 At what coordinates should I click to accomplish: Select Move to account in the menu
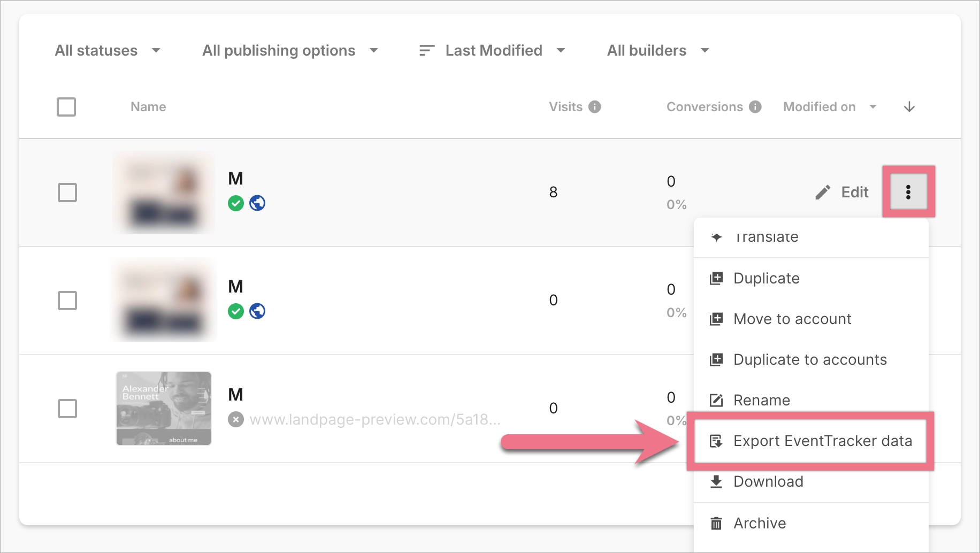[811, 319]
